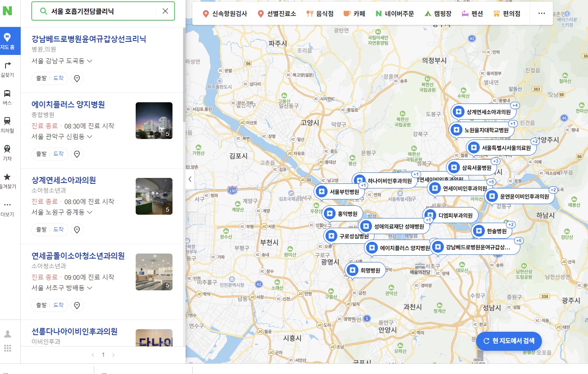Click map marker 삼육서울병원

pos(472,168)
